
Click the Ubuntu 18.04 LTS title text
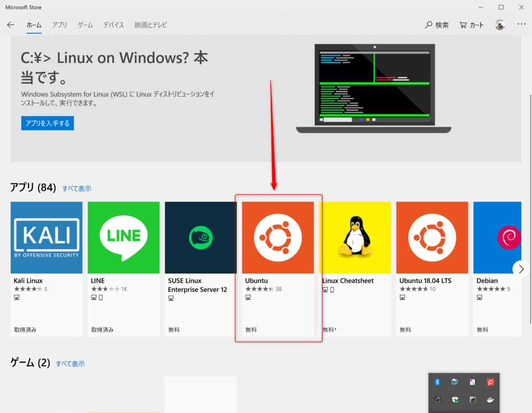(x=425, y=281)
